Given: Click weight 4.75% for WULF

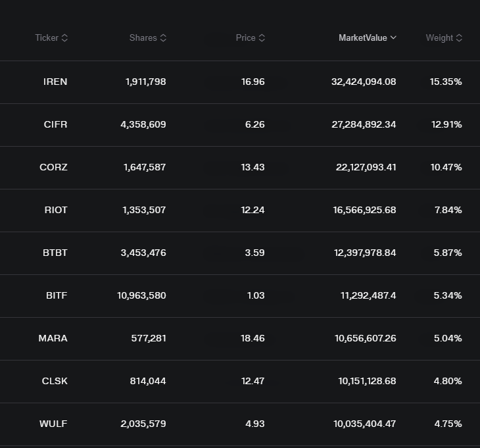Looking at the screenshot, I should 448,424.
